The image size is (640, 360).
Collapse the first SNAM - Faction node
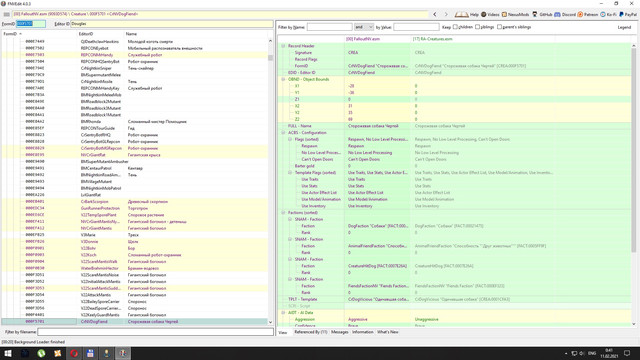pyautogui.click(x=290, y=219)
